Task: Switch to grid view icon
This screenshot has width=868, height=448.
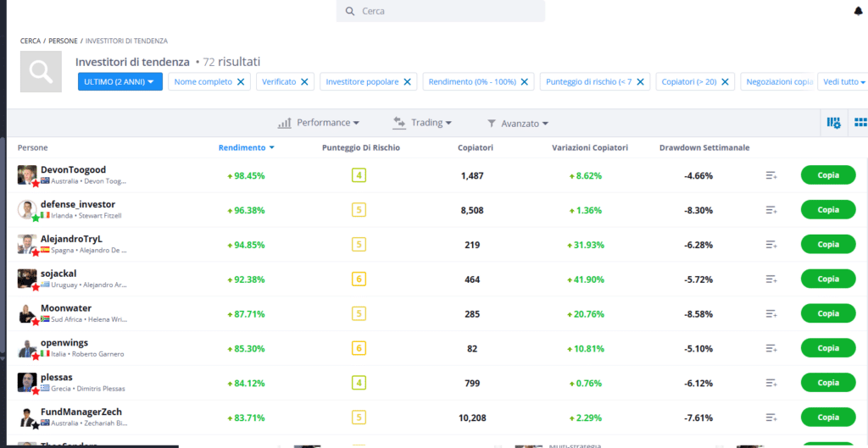Action: coord(860,122)
